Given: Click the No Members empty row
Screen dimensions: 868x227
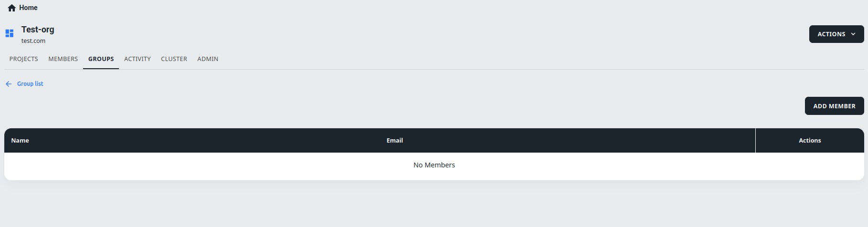Looking at the screenshot, I should [434, 165].
